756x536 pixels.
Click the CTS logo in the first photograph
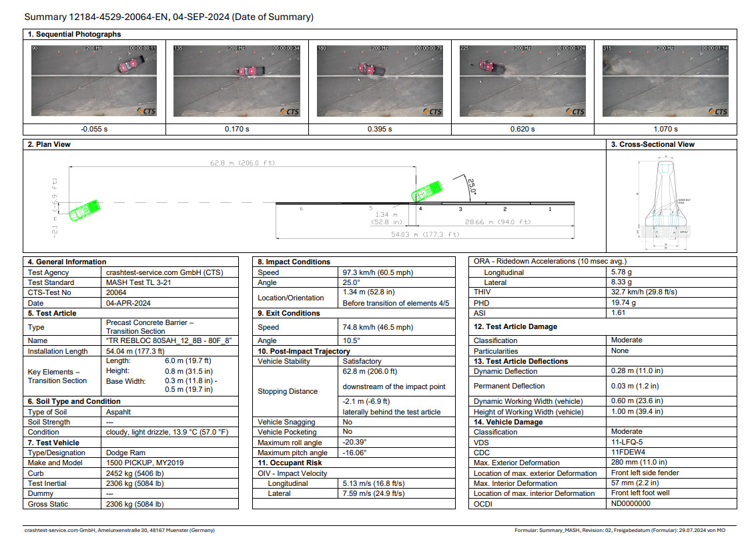146,111
